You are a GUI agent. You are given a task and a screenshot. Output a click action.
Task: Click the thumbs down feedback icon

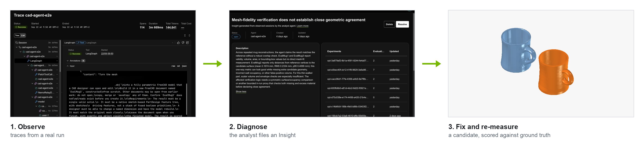tap(183, 43)
